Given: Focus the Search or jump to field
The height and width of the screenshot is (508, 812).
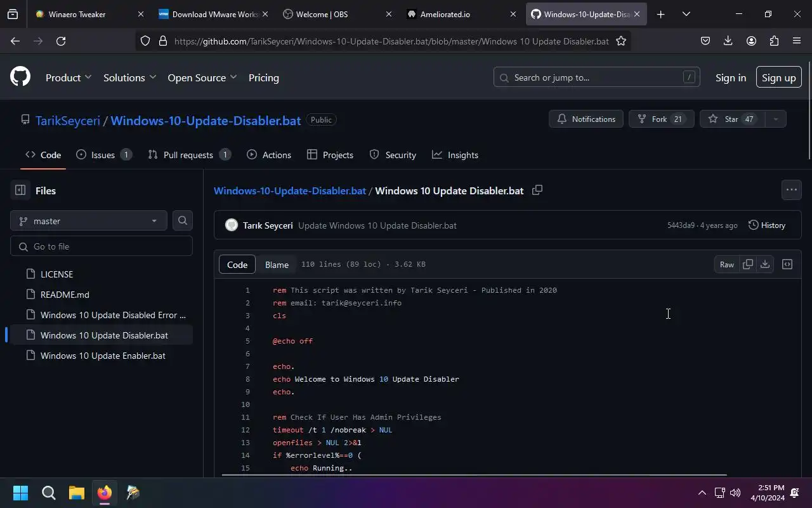Looking at the screenshot, I should (x=597, y=77).
